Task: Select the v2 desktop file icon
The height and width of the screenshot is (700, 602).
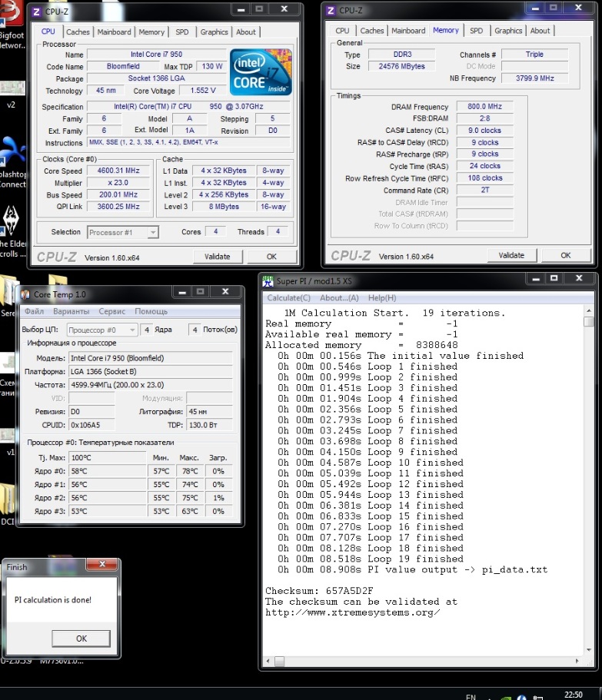Action: pyautogui.click(x=11, y=91)
